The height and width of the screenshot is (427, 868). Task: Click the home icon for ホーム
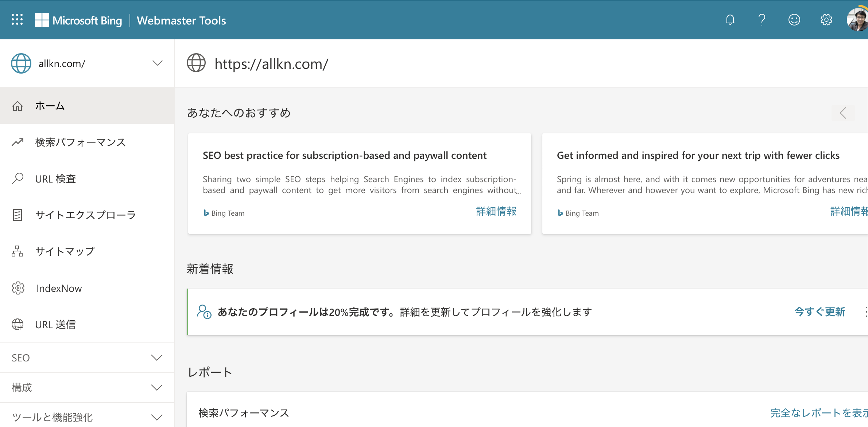tap(18, 106)
